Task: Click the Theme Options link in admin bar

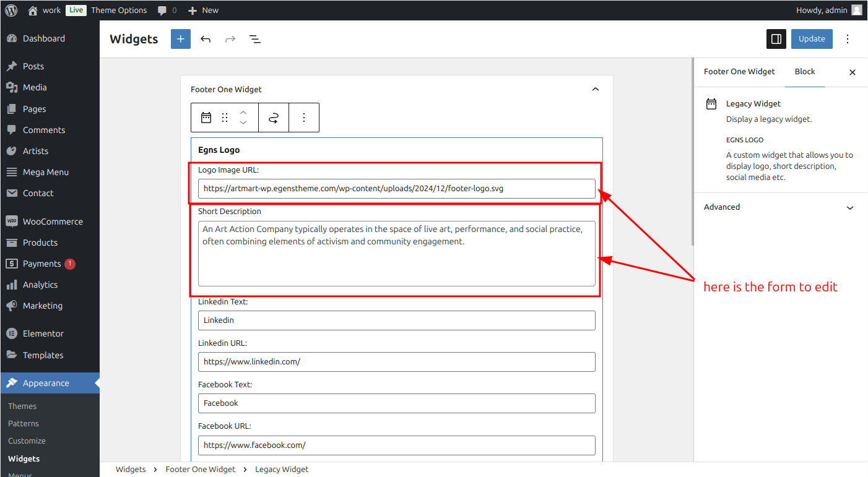Action: coord(119,10)
